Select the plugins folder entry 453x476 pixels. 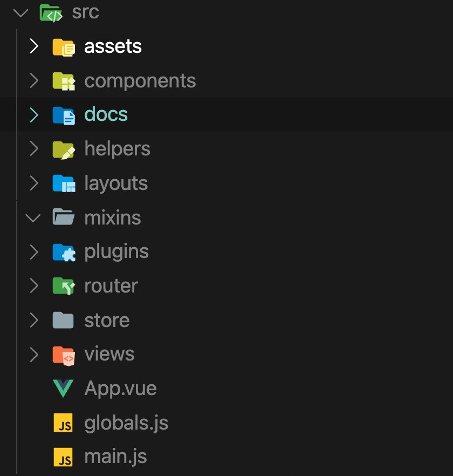coord(116,251)
